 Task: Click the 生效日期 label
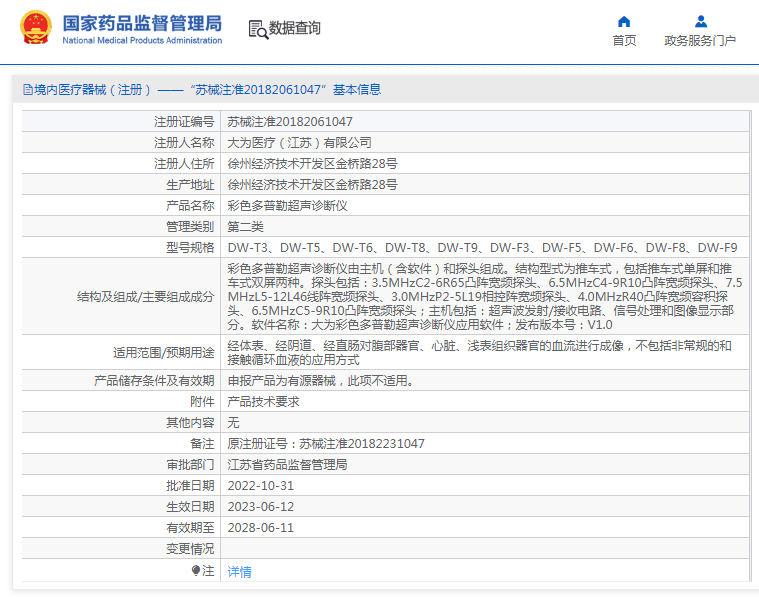coord(190,506)
